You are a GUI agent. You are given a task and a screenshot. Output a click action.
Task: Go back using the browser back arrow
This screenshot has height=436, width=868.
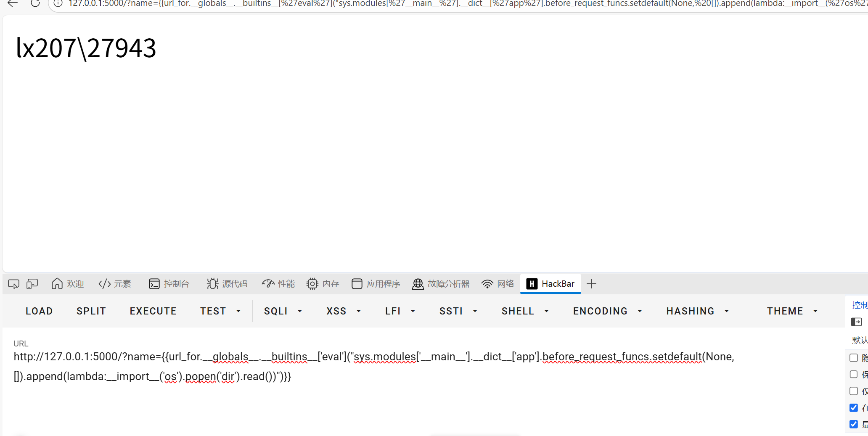coord(13,3)
